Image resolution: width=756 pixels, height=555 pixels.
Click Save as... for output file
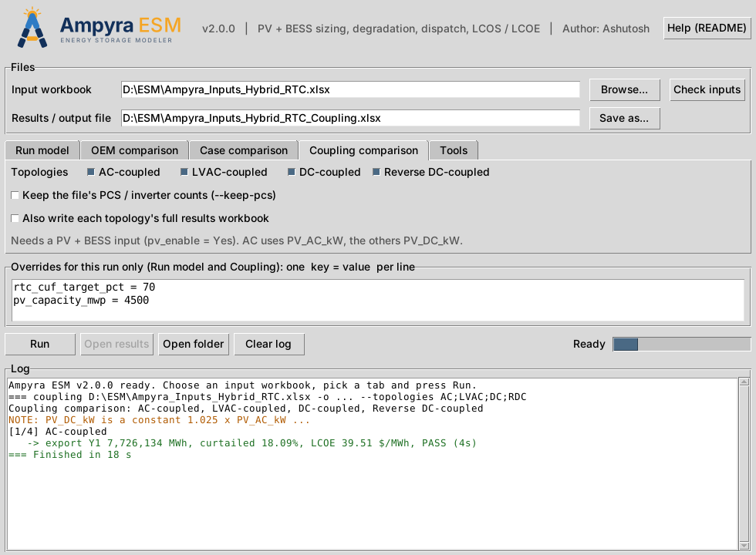(x=624, y=118)
